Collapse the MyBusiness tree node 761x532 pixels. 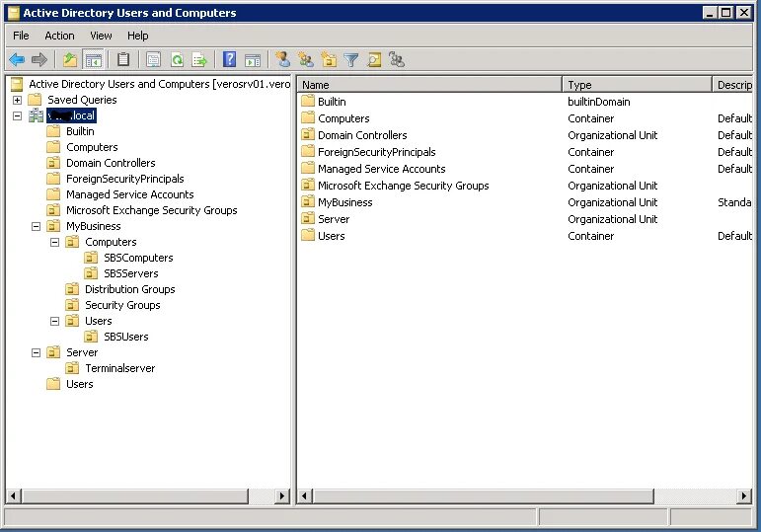[36, 226]
